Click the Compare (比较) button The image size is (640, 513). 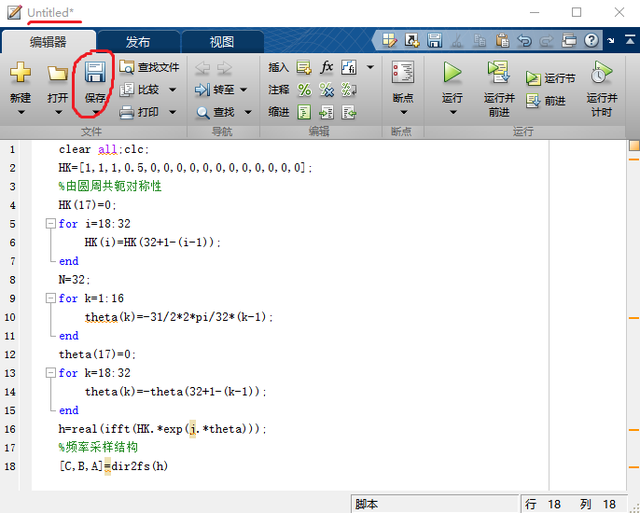point(140,89)
